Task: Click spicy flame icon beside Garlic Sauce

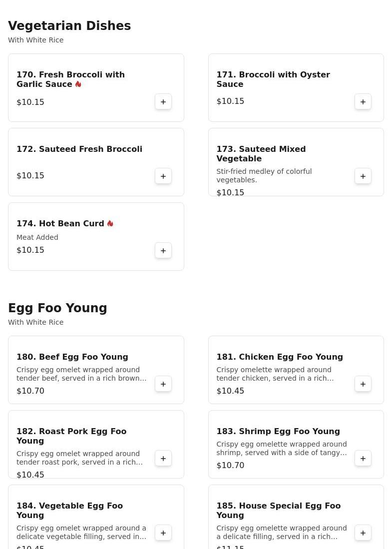Action: 78,84
